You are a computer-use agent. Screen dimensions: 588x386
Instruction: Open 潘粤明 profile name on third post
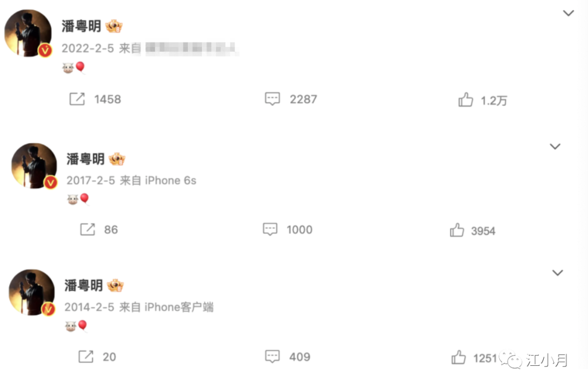click(x=83, y=285)
